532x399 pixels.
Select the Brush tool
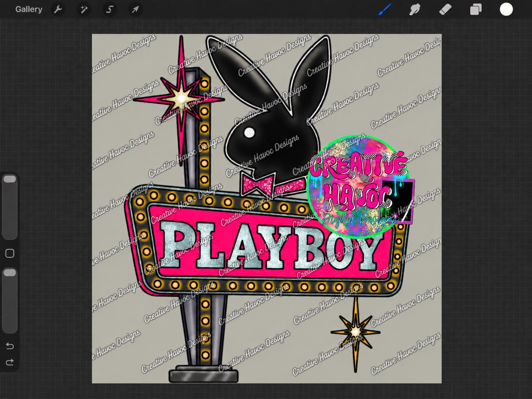click(x=385, y=9)
